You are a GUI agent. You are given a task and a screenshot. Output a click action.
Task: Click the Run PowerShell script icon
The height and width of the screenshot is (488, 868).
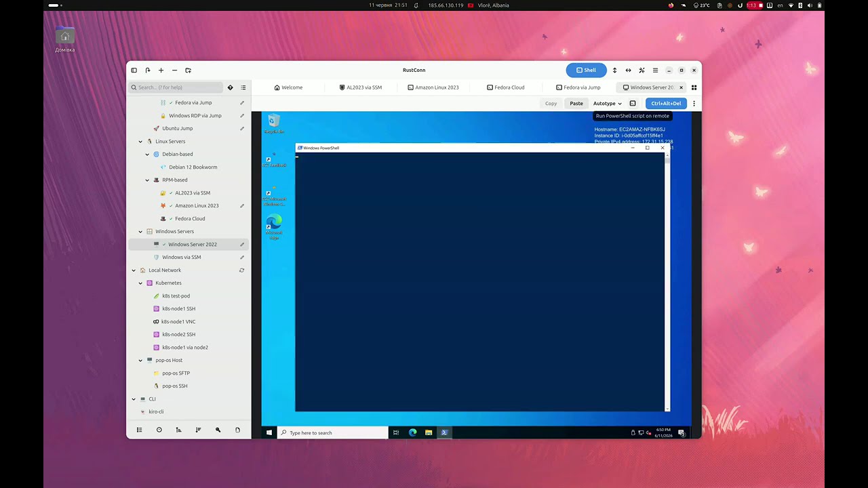coord(633,104)
